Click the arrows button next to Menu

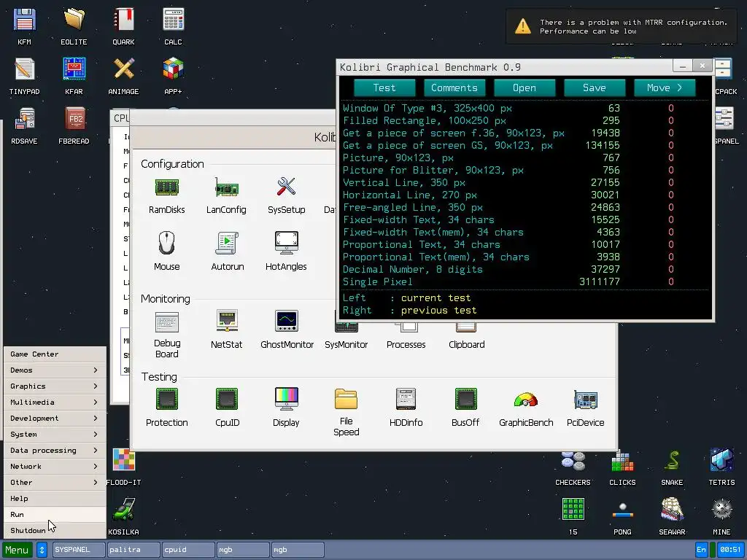[x=42, y=550]
